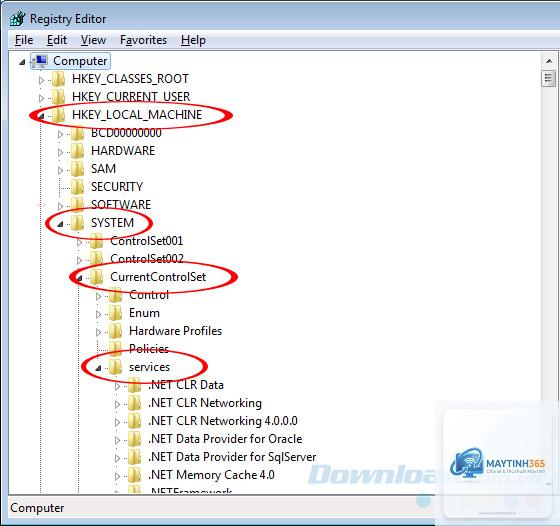560x526 pixels.
Task: Select the HKEY_LOCAL_MACHINE label
Action: [137, 115]
